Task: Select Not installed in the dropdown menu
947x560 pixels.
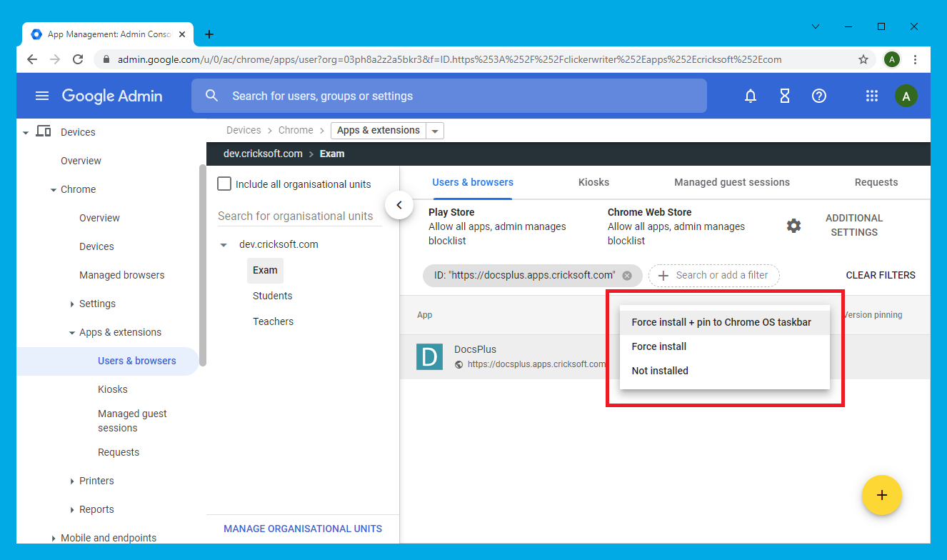Action: 660,371
